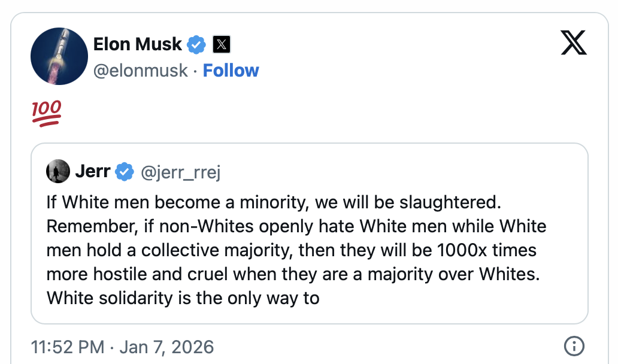Open the circled info icon
The width and height of the screenshot is (618, 364).
click(574, 346)
